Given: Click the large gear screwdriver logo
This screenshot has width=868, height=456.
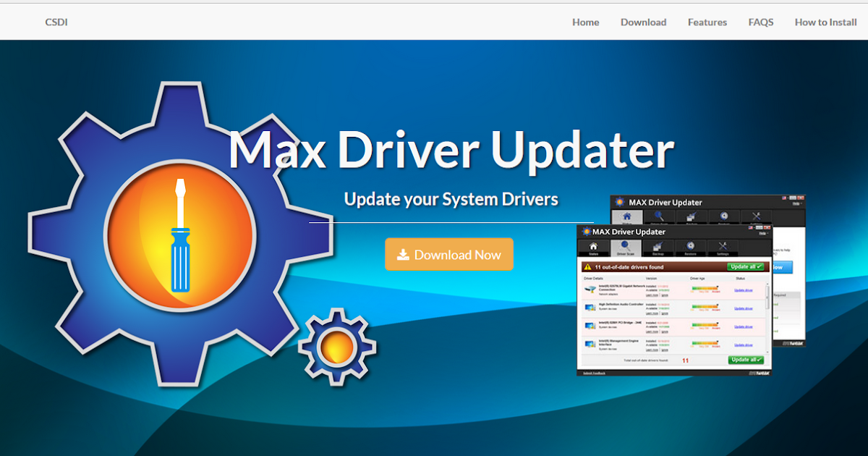Looking at the screenshot, I should click(181, 234).
